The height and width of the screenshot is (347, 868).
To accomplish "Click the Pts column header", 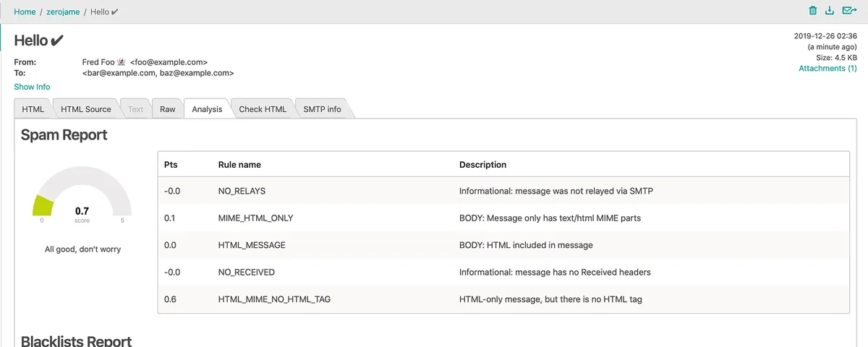I will point(171,165).
